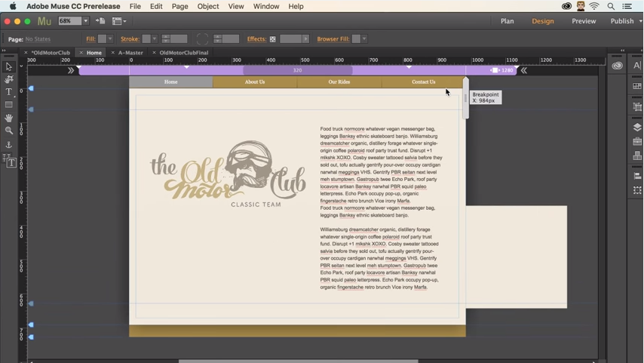Open the Layers panel icon
Screen dimensions: 644x363
click(637, 127)
